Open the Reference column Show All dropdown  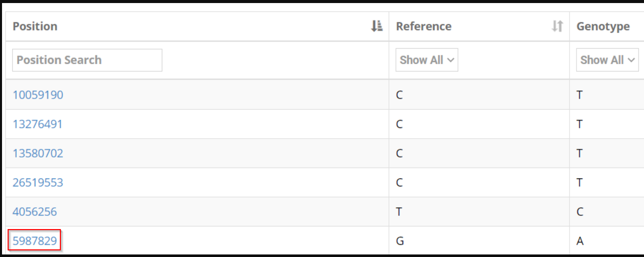426,60
